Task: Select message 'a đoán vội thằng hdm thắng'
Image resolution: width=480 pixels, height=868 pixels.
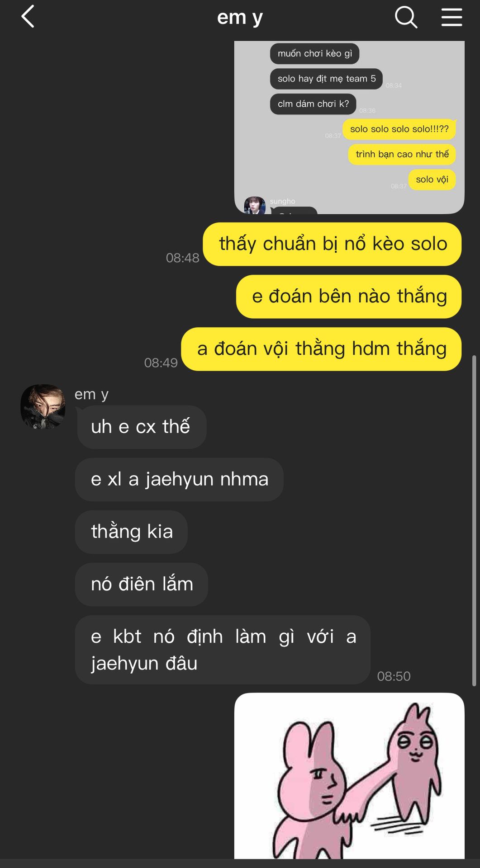Action: coord(321,349)
